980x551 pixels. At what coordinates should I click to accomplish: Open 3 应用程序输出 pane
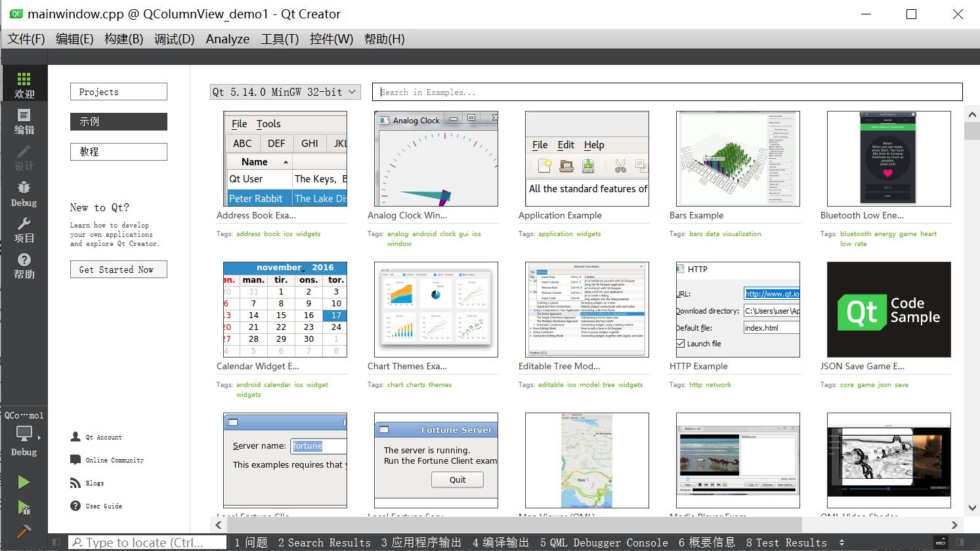coord(421,542)
